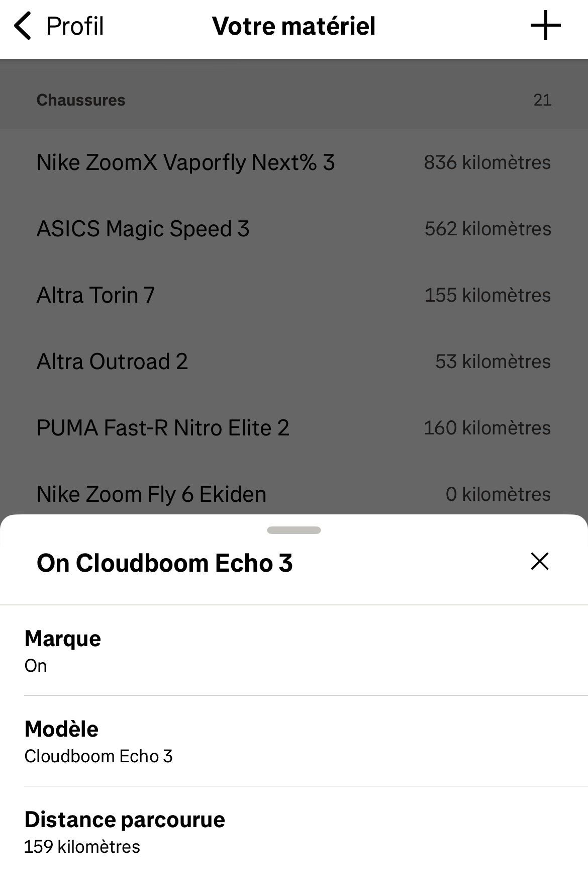Add new gear with plus icon
The height and width of the screenshot is (893, 588).
tap(545, 26)
